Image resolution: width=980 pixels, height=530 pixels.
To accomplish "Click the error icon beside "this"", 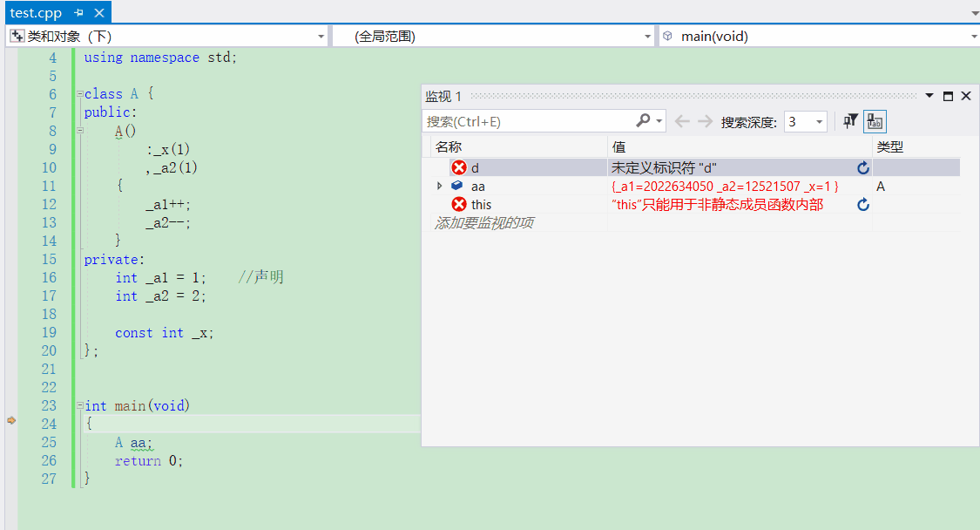I will (x=460, y=204).
